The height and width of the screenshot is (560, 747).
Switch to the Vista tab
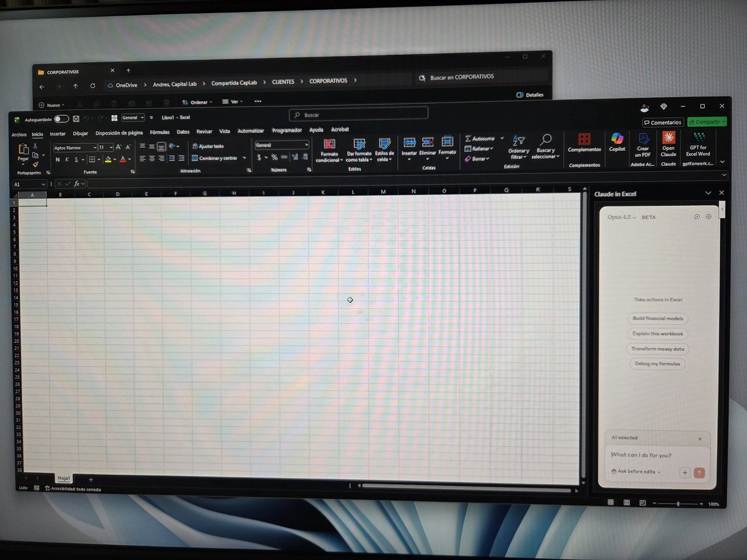click(x=224, y=131)
